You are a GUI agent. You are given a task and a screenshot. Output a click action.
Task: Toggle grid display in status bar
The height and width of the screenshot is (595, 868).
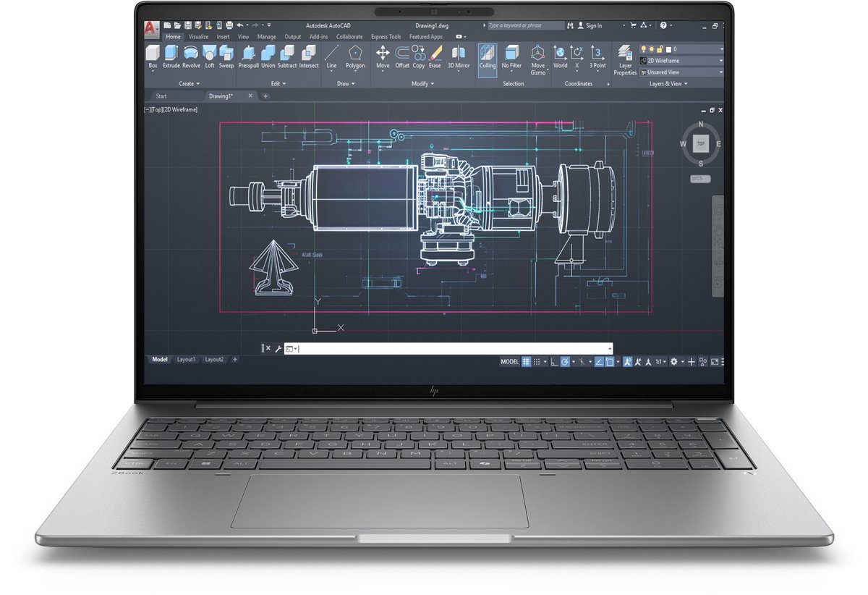tap(527, 361)
